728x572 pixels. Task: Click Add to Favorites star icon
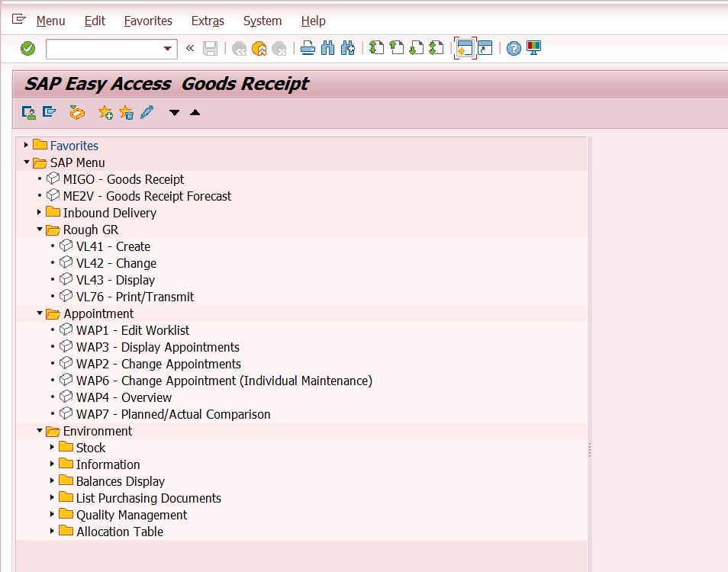coord(105,113)
